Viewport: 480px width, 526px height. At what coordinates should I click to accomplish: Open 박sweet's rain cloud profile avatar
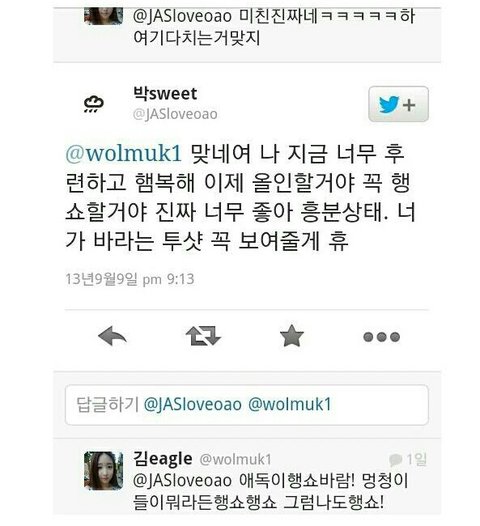tap(94, 104)
